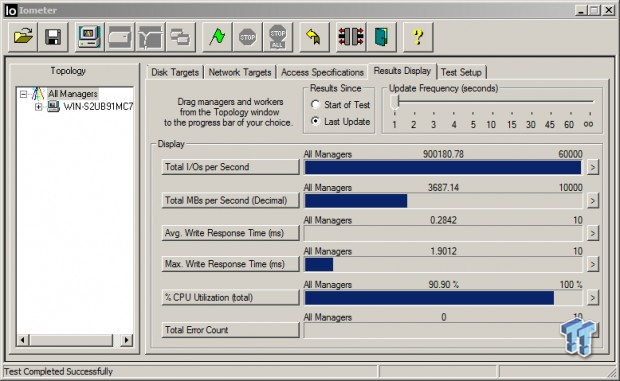Click the disconnect selected manager icon
Image resolution: width=620 pixels, height=381 pixels.
coord(351,37)
